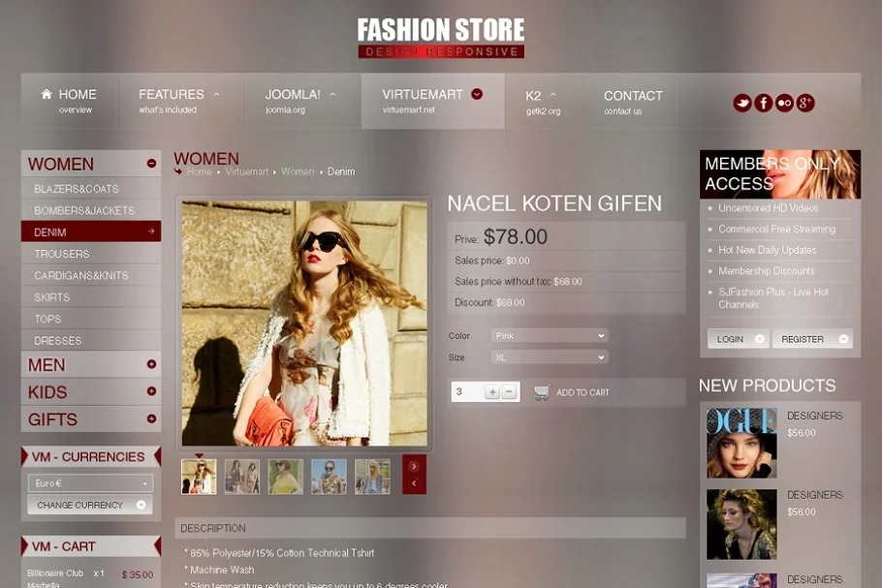The image size is (882, 588).
Task: Click the Twitter bird social icon
Action: pos(742,103)
